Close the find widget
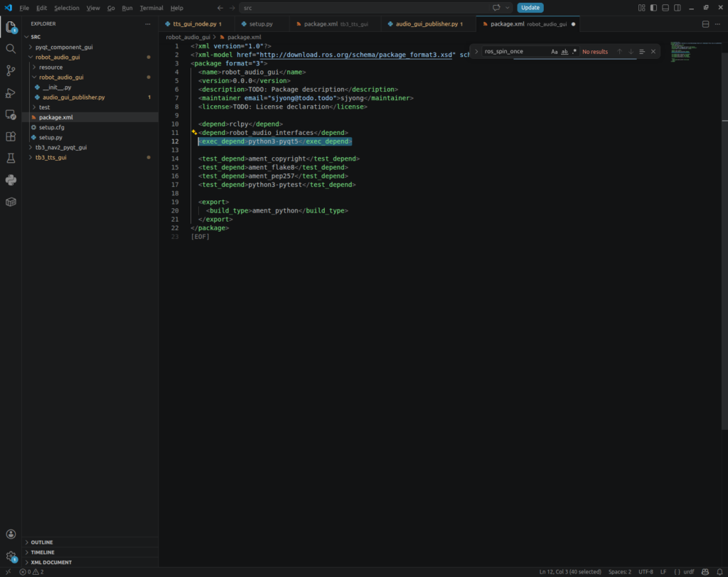This screenshot has height=577, width=728. point(653,52)
